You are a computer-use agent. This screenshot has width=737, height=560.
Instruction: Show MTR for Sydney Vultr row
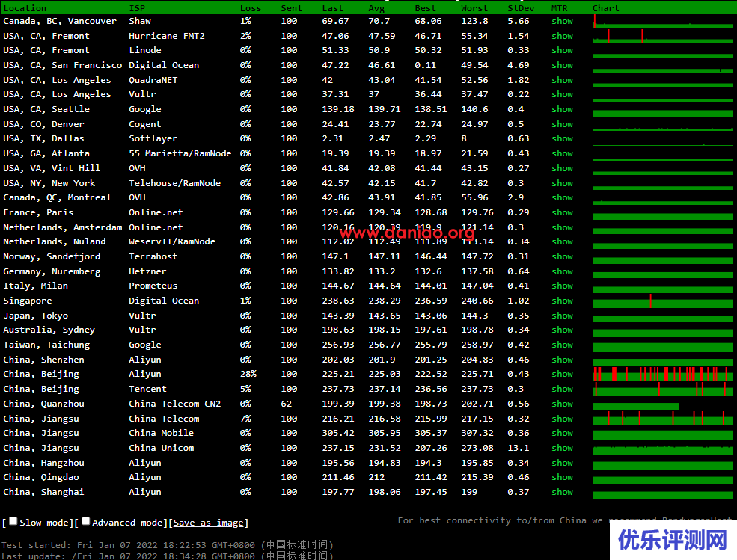click(562, 330)
